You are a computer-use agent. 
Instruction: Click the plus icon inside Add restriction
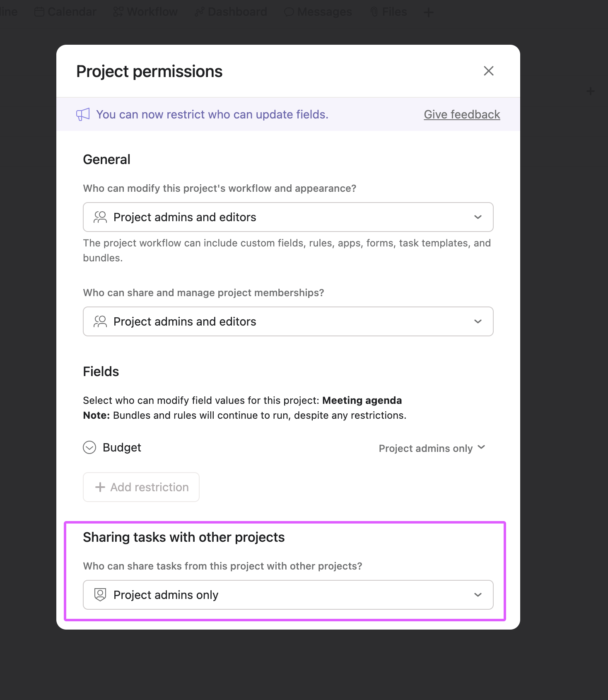(x=100, y=487)
